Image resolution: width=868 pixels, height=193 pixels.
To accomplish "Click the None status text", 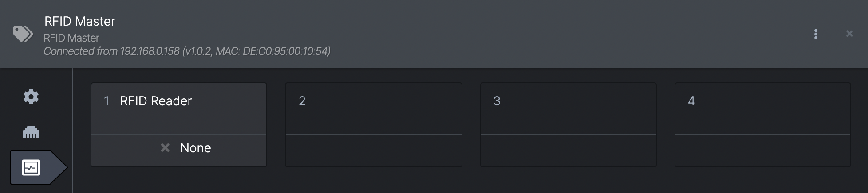I will coord(196,148).
